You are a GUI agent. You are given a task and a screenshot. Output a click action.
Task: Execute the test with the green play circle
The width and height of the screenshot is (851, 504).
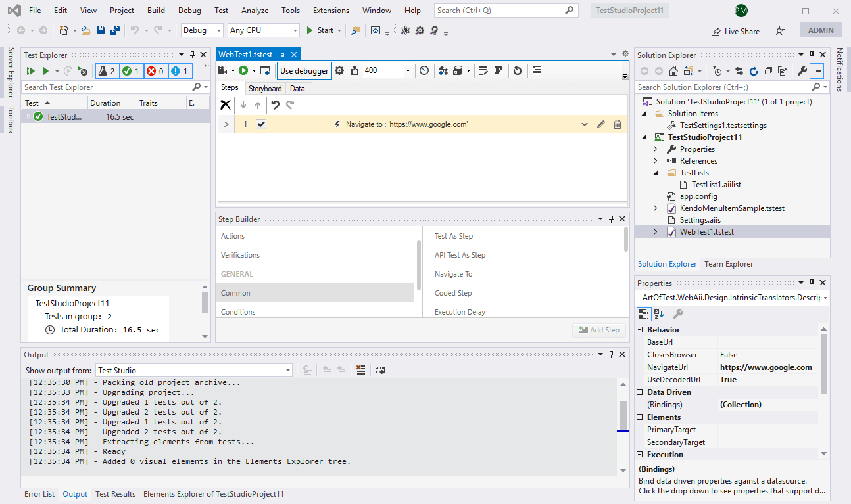click(243, 70)
